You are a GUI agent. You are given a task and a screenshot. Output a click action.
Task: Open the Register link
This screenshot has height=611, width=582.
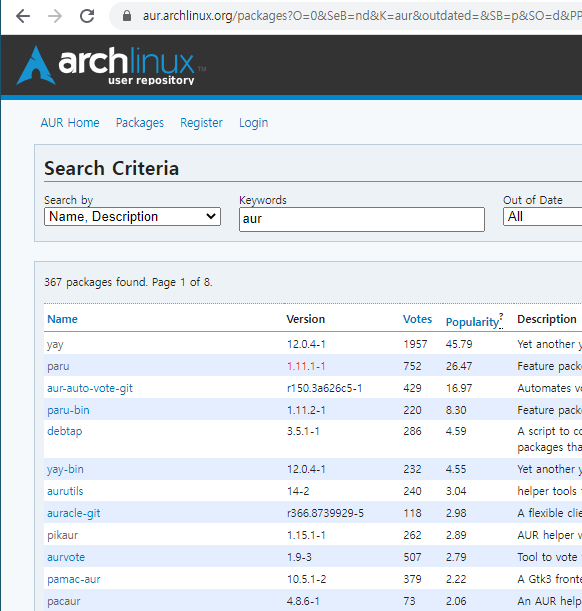pos(201,123)
